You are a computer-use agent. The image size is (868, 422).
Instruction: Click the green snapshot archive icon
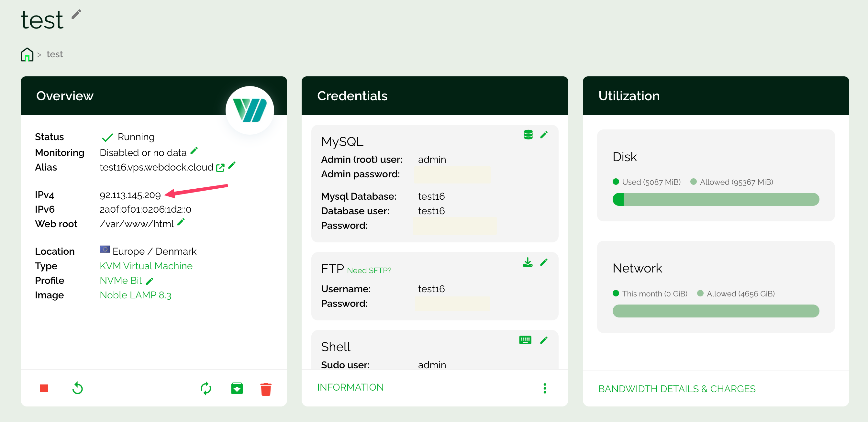(237, 388)
